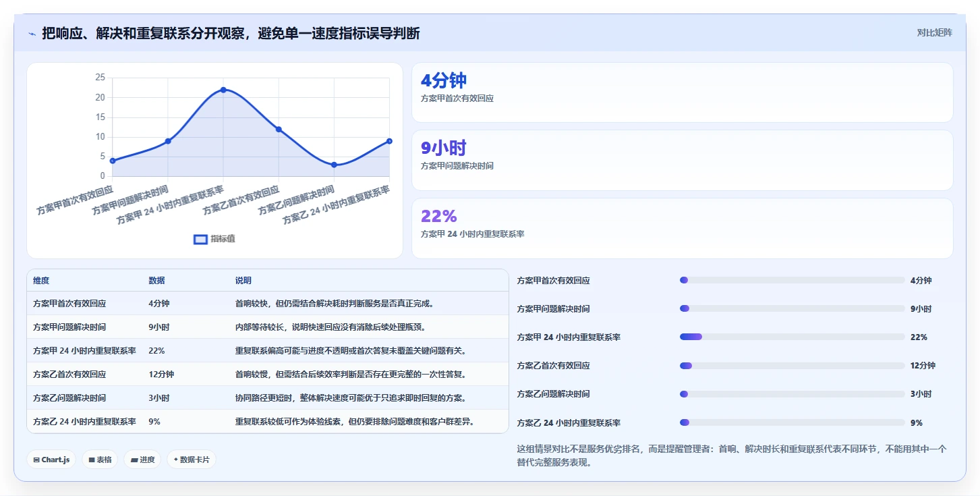Viewport: 980px width, 496px height.
Task: Click the progress bar for 方案乙首次有效回应
Action: point(792,366)
